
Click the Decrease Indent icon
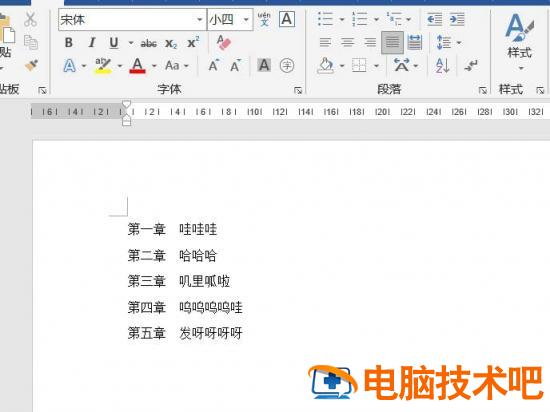tap(434, 19)
